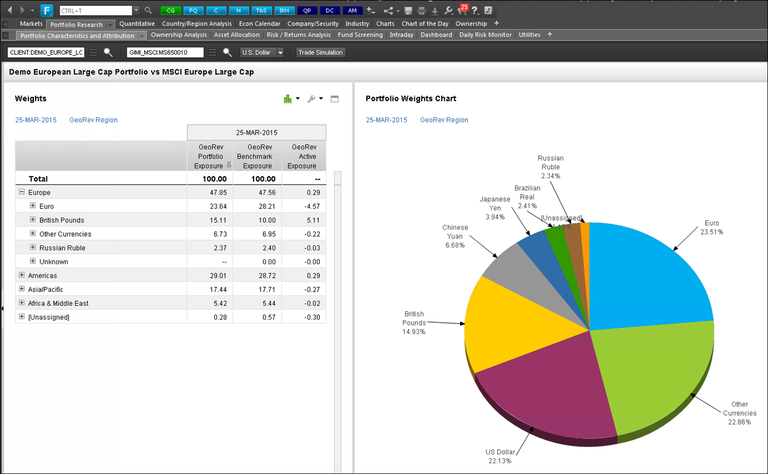Screen dimensions: 768x474
Task: Go forward using the right arrow icon
Action: pos(22,10)
